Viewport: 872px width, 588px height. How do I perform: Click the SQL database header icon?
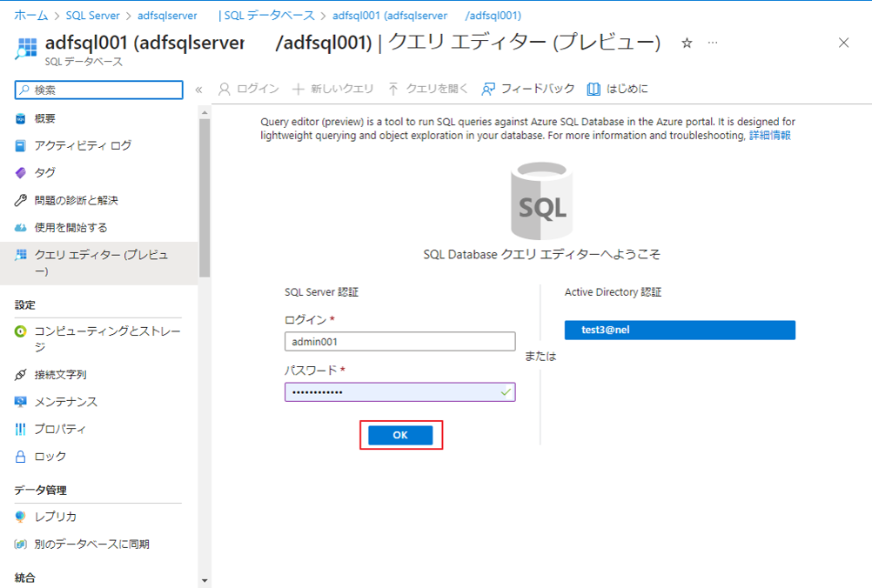point(25,49)
